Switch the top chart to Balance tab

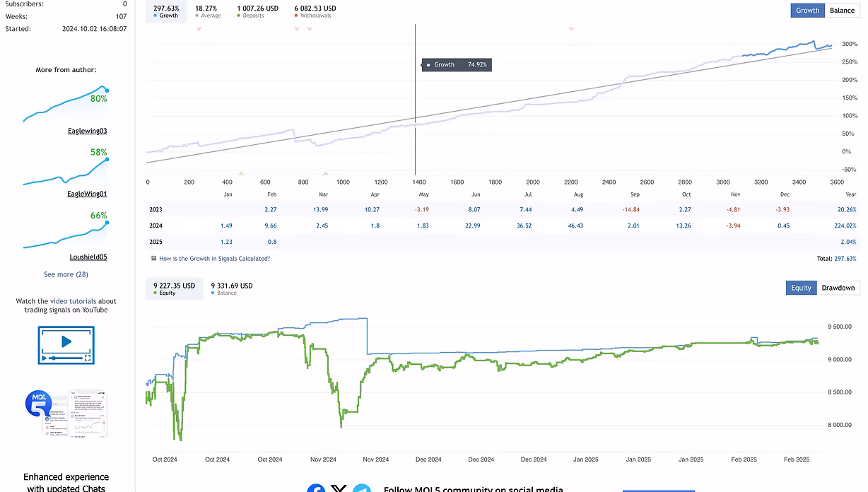coord(842,11)
